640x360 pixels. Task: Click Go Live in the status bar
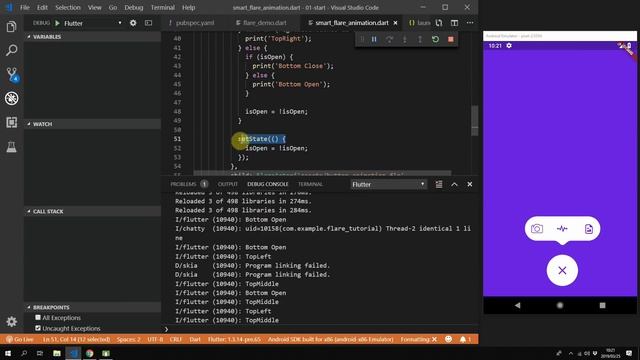pos(20,339)
